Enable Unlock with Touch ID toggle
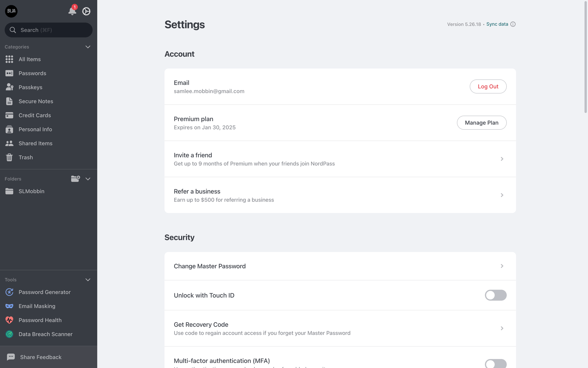The image size is (588, 368). click(x=496, y=295)
